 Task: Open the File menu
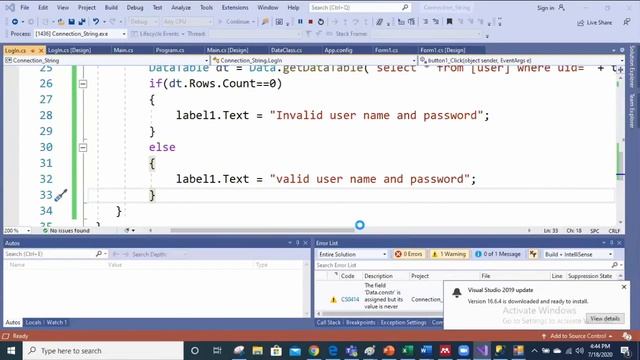click(x=24, y=8)
